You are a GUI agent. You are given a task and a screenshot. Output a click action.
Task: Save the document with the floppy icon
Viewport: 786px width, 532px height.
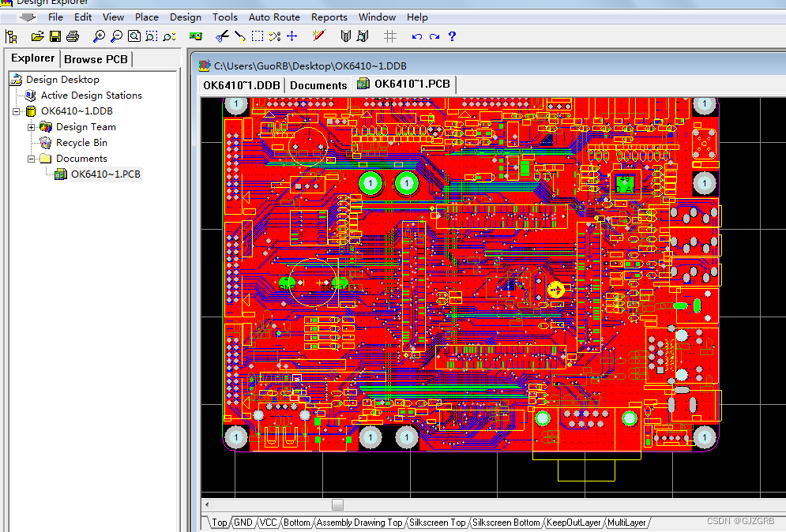tap(55, 36)
